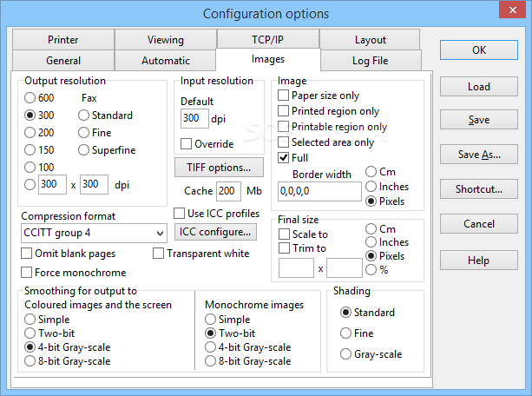
Task: Open the TCP/IP tab
Action: [267, 40]
